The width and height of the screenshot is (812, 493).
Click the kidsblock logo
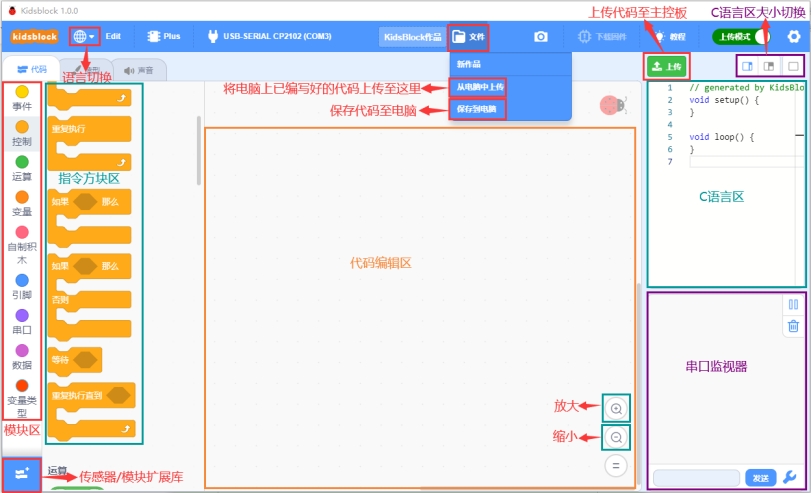coord(35,37)
